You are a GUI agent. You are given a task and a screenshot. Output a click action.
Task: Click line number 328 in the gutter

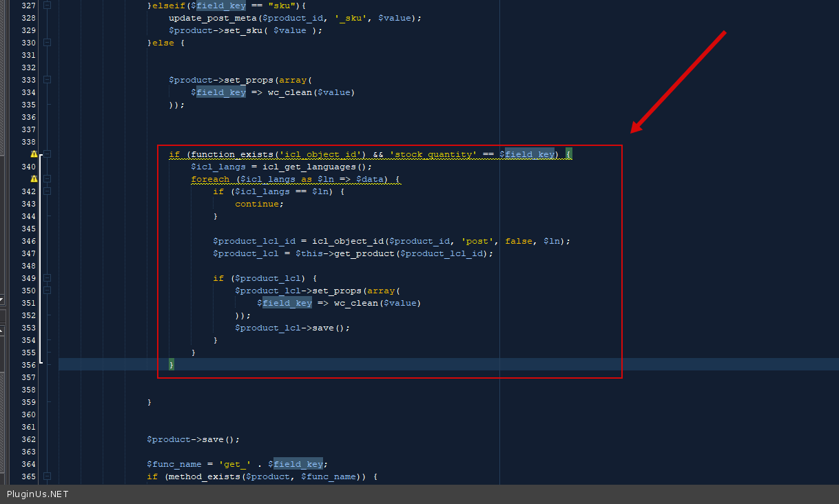point(28,18)
